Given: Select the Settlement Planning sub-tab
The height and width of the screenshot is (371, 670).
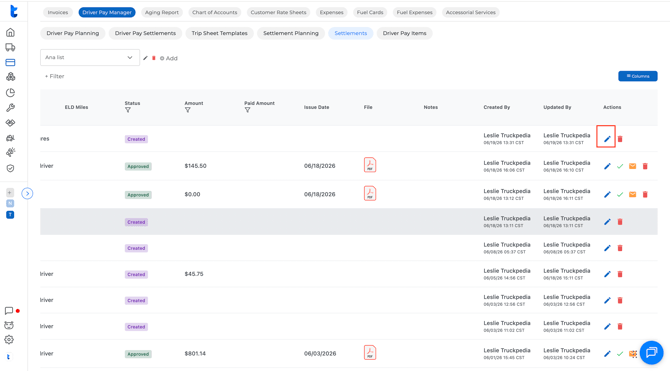Looking at the screenshot, I should (291, 33).
